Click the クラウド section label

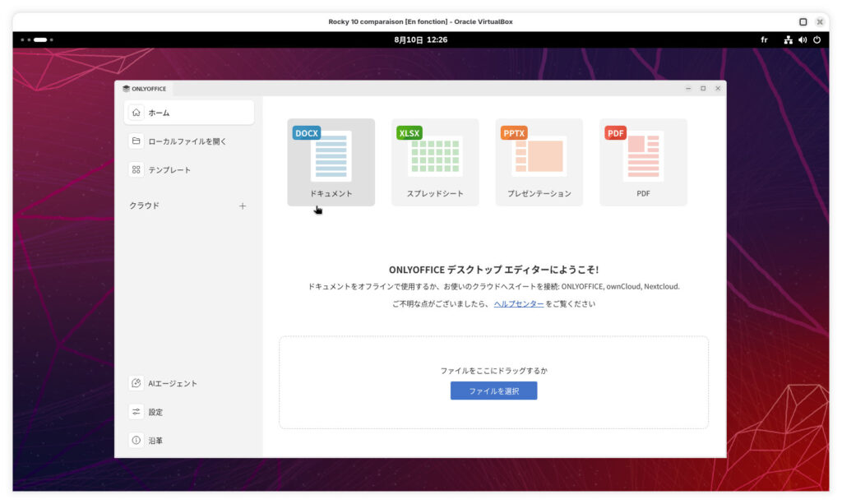145,206
